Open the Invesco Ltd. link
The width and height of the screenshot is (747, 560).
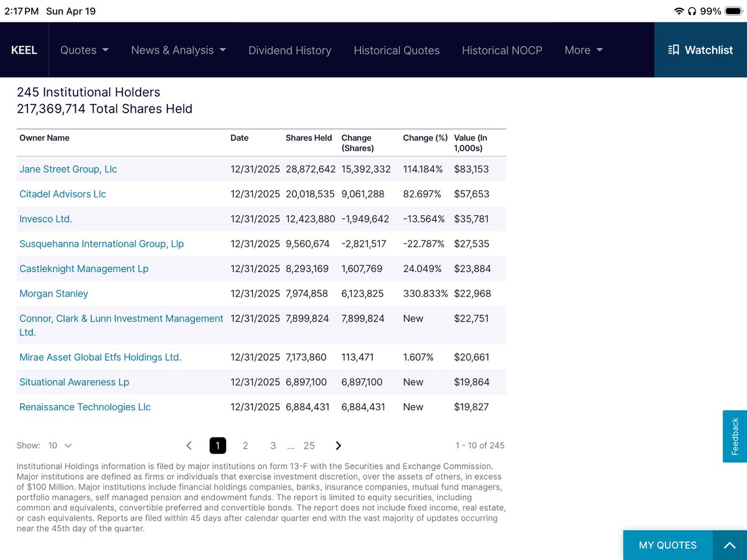coord(45,219)
